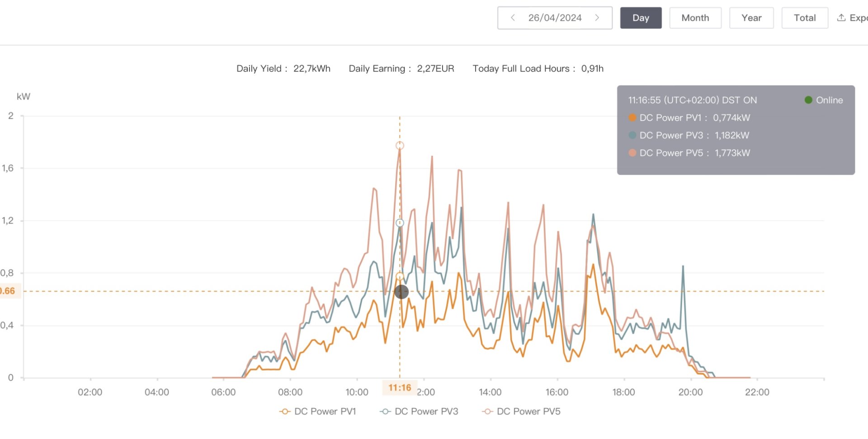Select the Total view button
Viewport: 868px width, 439px height.
pos(805,18)
